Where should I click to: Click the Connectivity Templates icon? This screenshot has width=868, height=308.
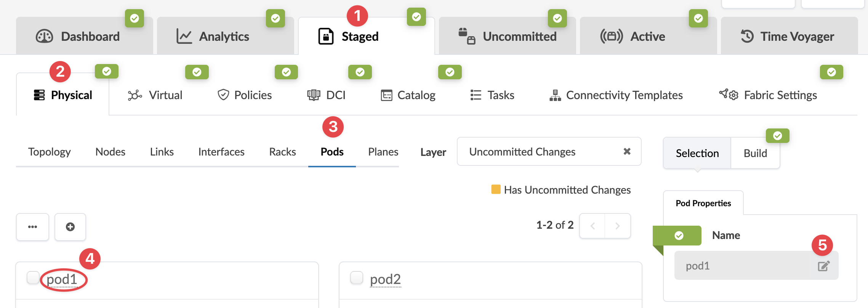click(555, 95)
